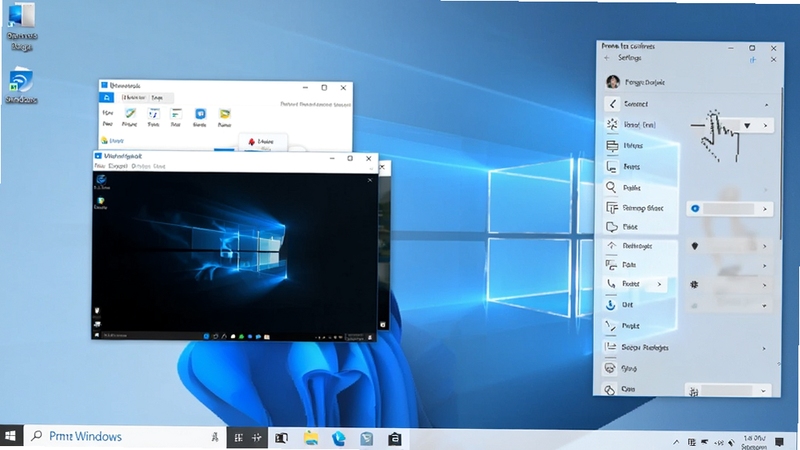800x450 pixels.
Task: Select the up-arrow icon in Settings sidebar
Action: (611, 245)
